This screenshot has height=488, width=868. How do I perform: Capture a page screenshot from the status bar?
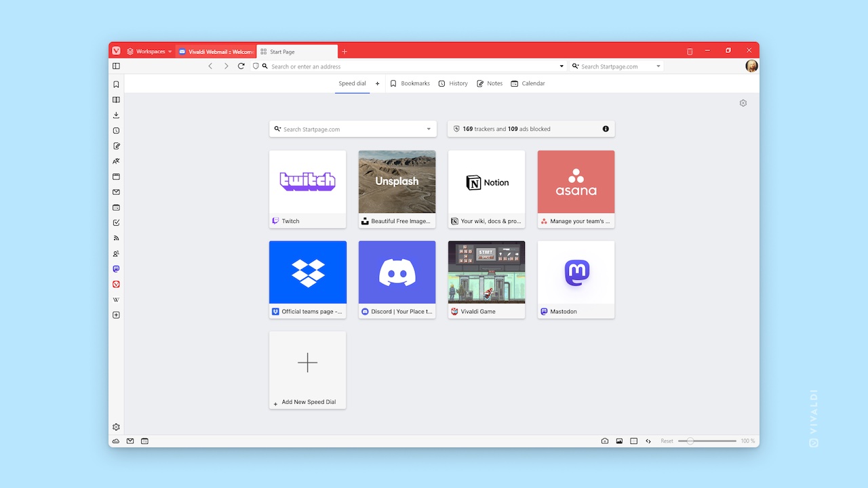tap(604, 441)
